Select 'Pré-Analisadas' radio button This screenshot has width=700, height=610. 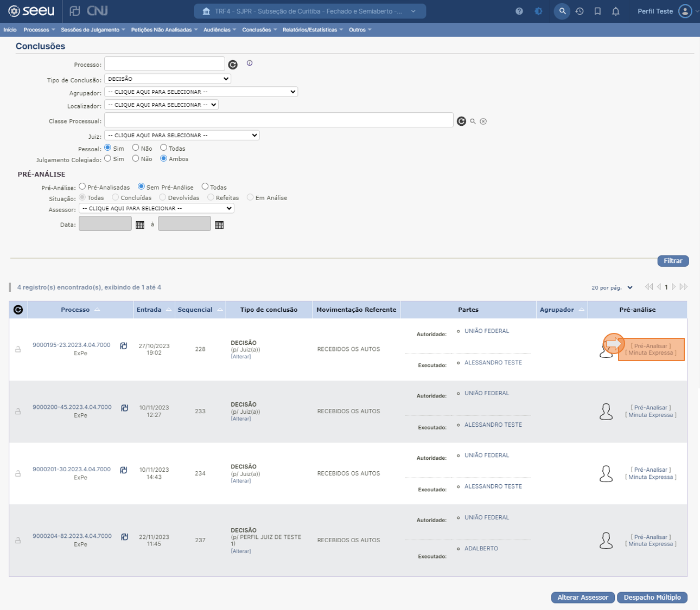point(82,187)
